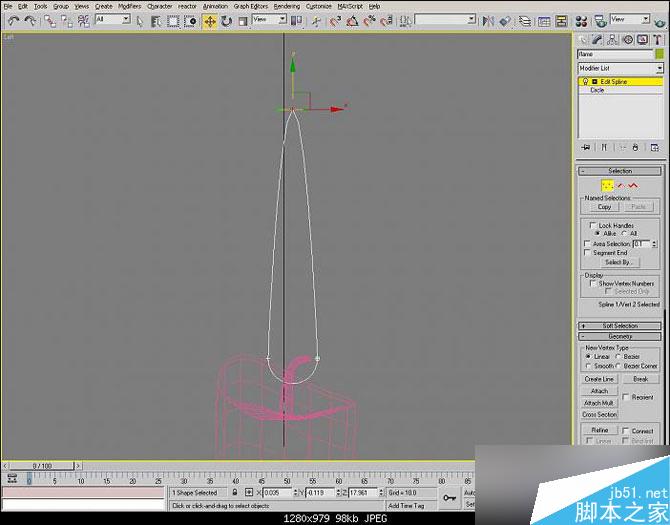Switch to the Modify panel tab
The image size is (670, 525).
[597, 40]
